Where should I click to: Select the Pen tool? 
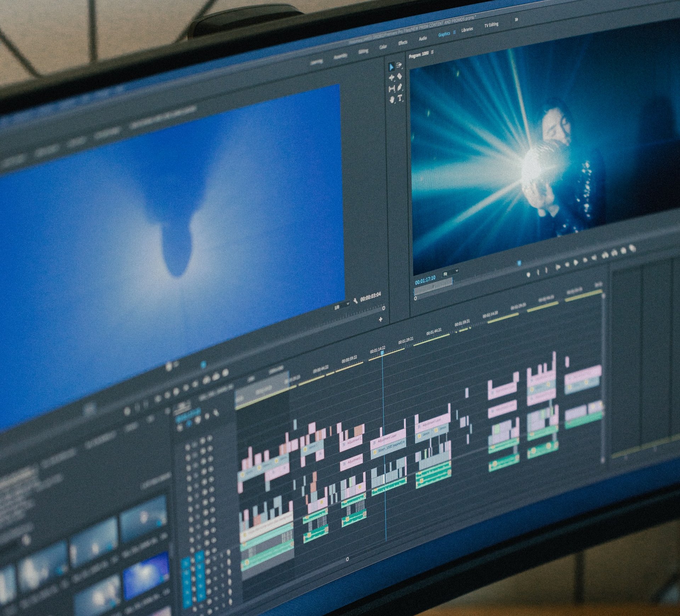pos(400,87)
